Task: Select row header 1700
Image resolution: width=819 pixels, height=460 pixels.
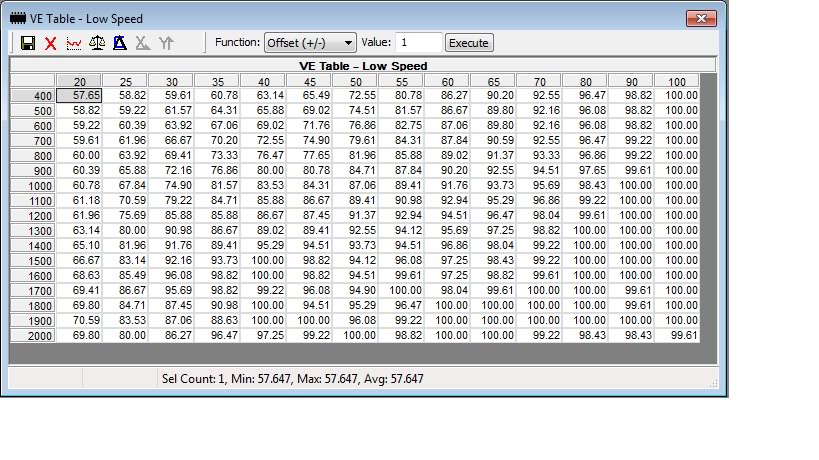Action: [32, 291]
